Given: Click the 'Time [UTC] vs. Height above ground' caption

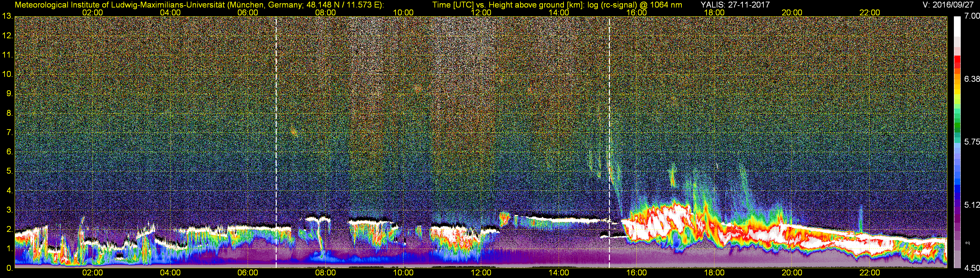Looking at the screenshot, I should [557, 5].
